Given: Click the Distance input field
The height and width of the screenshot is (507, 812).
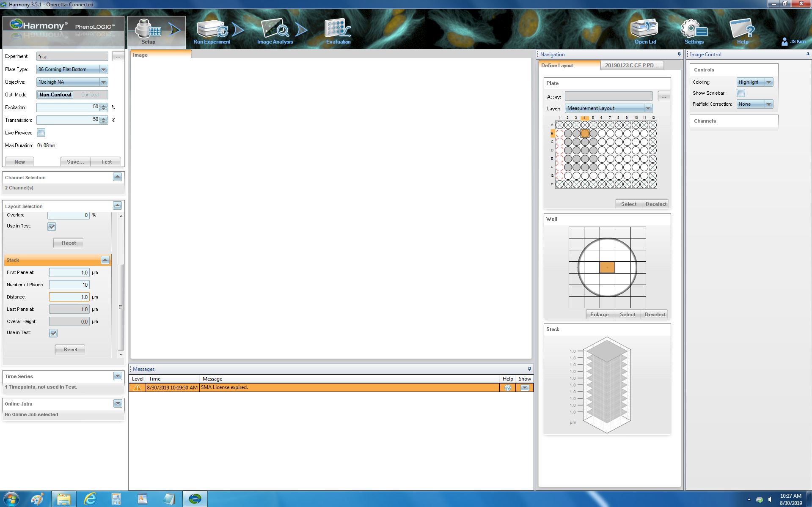Looking at the screenshot, I should [x=69, y=297].
